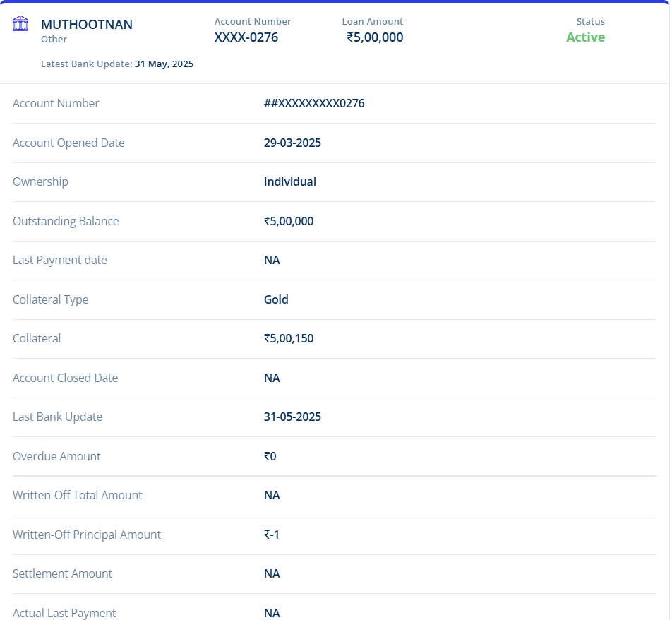Select the masked account number ##XXXXXXXXX0276

314,104
